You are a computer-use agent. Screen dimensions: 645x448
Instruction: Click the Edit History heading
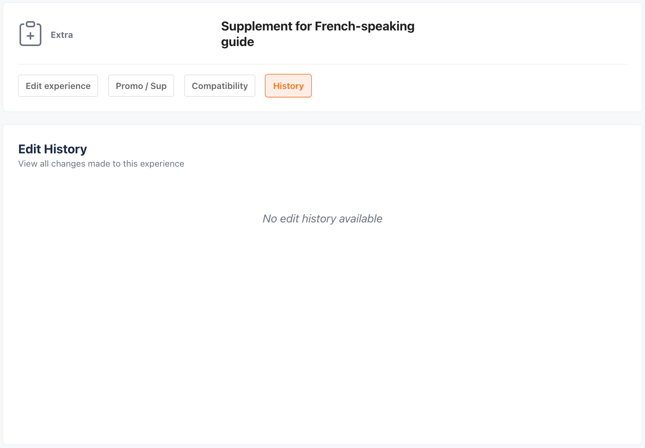point(53,149)
